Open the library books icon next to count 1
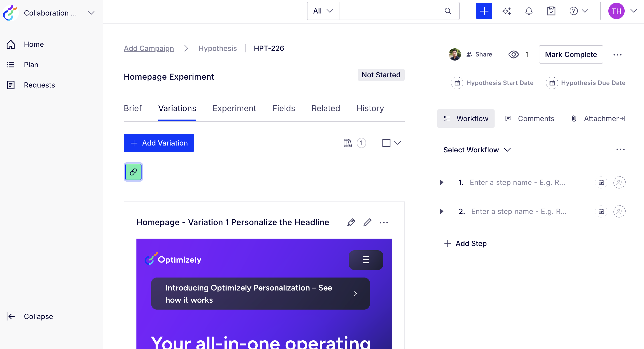 (348, 143)
